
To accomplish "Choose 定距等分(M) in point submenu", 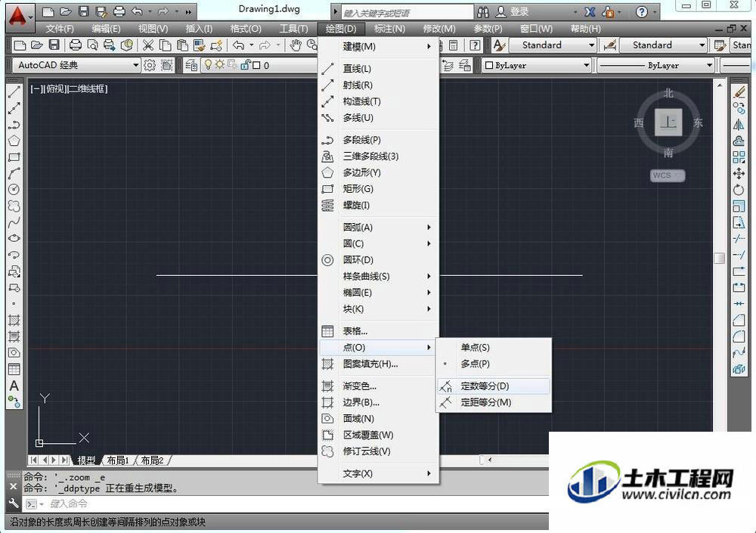I will coord(494,402).
